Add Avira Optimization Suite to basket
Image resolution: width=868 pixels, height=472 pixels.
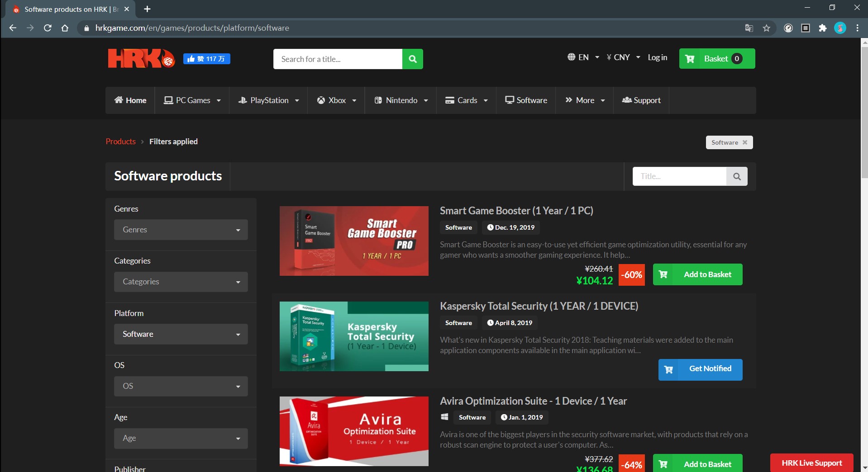point(697,464)
